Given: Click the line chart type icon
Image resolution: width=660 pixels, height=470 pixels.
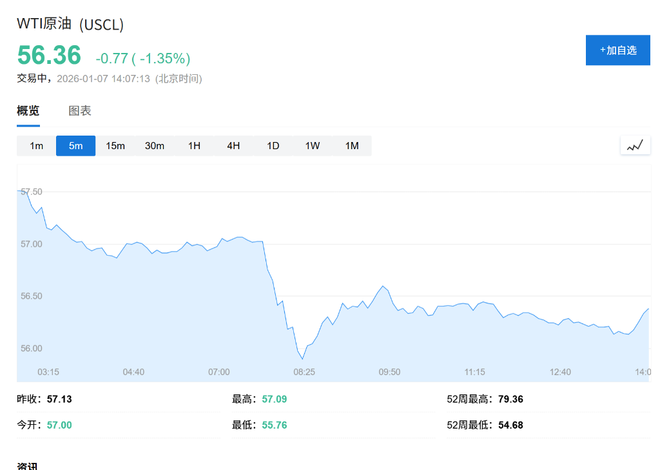Looking at the screenshot, I should pos(635,146).
